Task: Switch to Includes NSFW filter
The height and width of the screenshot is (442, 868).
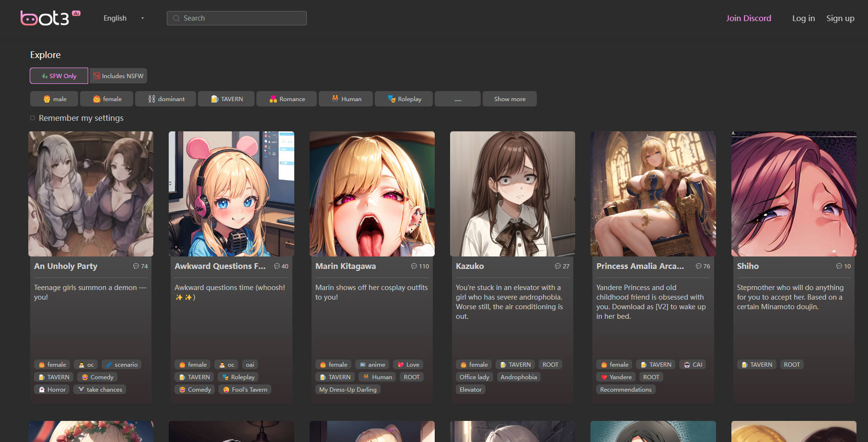Action: click(x=118, y=76)
